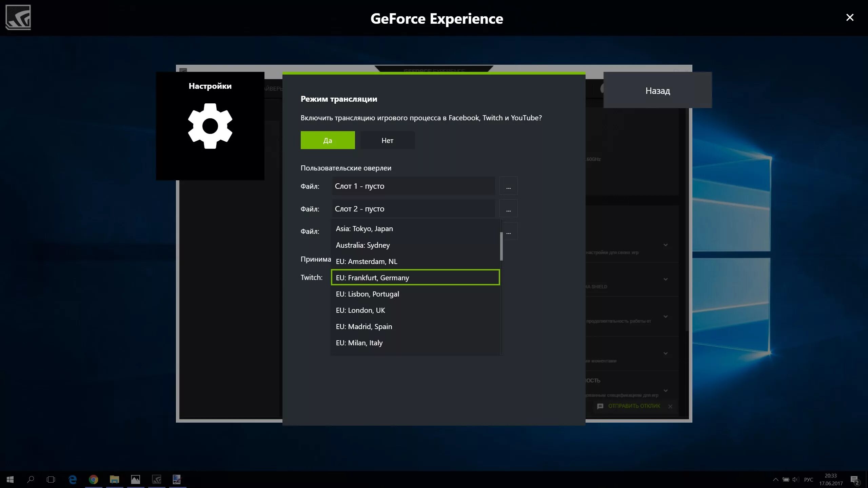The height and width of the screenshot is (488, 868).
Task: Go back with the Назад button
Action: 657,90
